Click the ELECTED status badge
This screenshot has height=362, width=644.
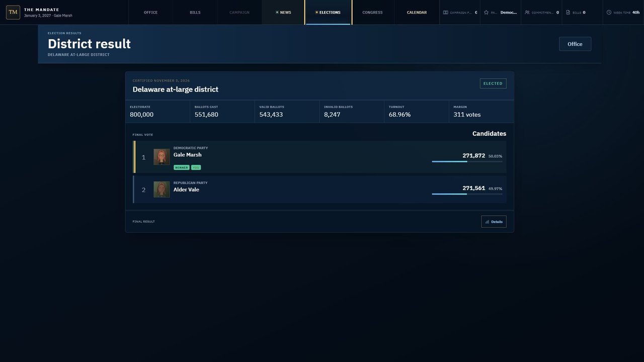(493, 83)
